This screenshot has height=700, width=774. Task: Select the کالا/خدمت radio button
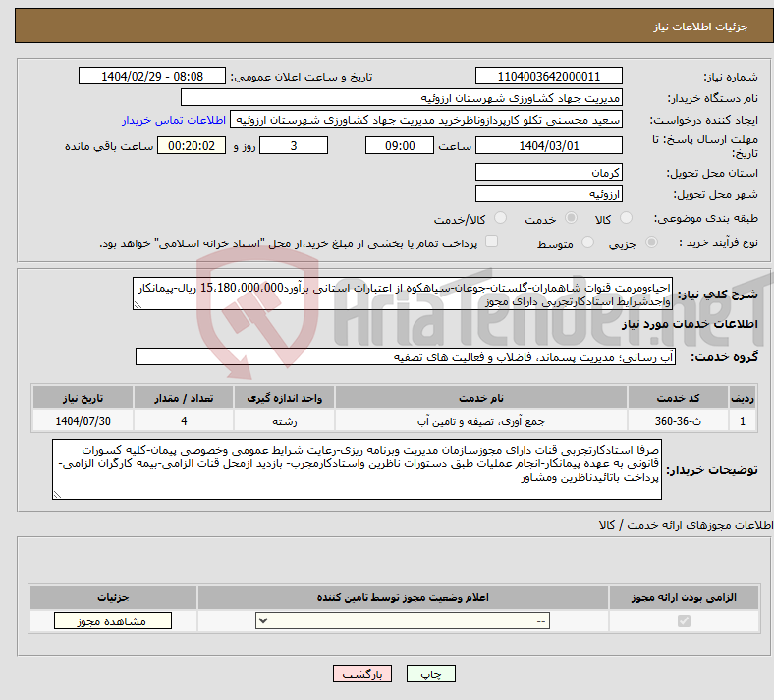(x=500, y=218)
